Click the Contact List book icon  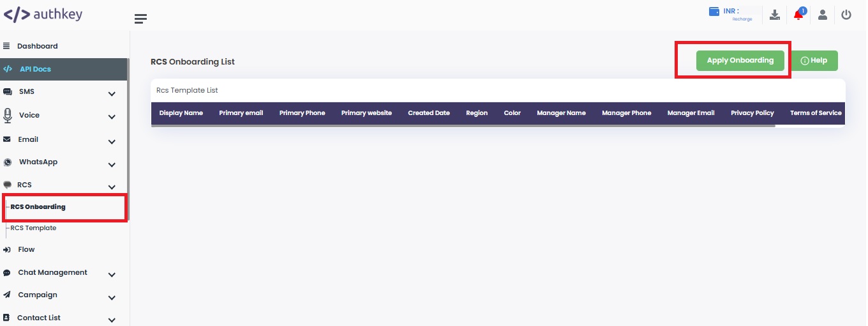click(x=6, y=318)
